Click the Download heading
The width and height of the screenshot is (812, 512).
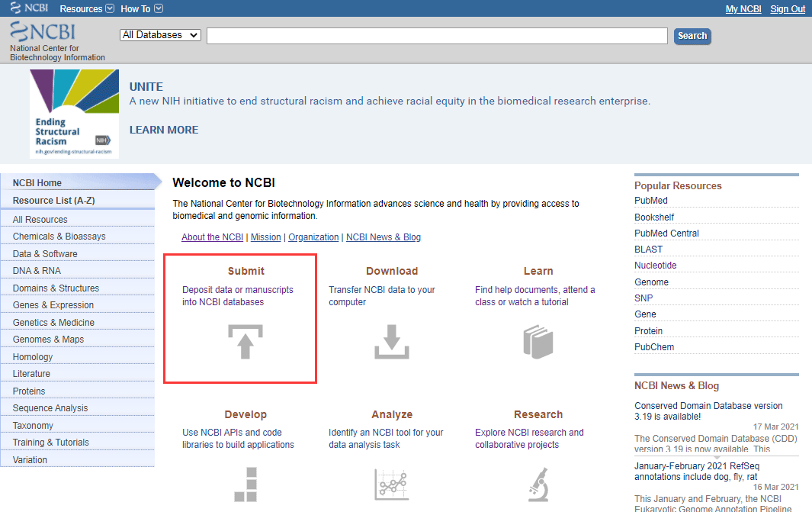(x=392, y=271)
